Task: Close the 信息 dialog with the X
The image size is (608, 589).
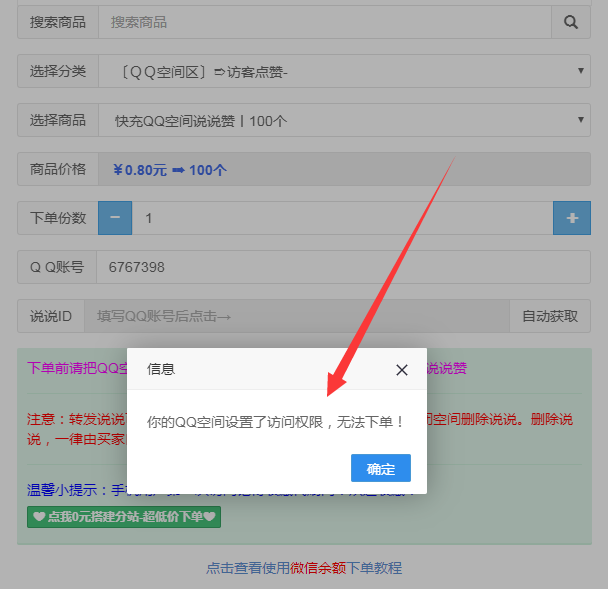Action: click(401, 370)
